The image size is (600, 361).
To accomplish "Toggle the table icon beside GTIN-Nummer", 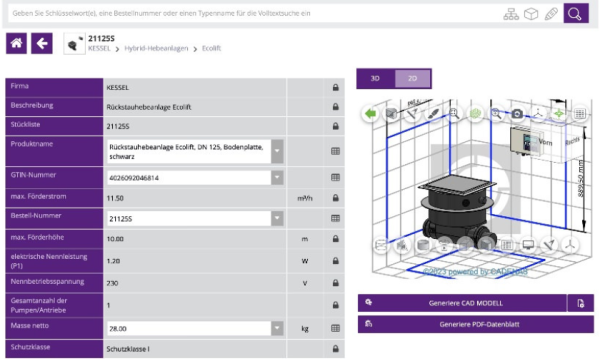I will [x=335, y=177].
